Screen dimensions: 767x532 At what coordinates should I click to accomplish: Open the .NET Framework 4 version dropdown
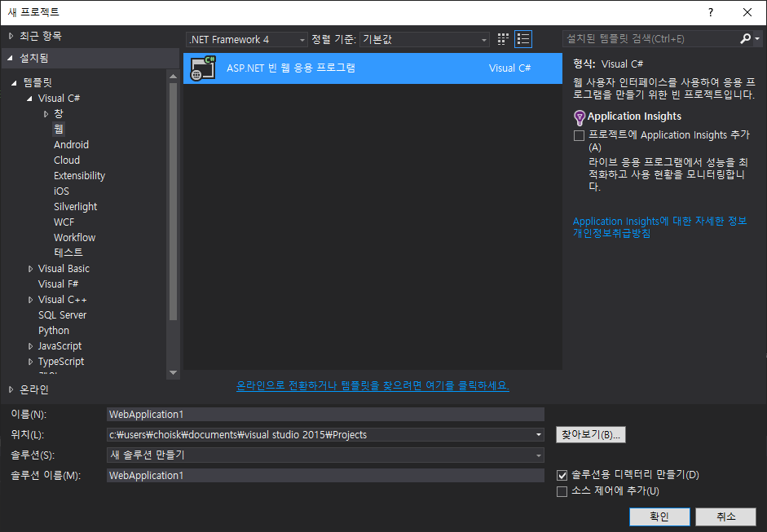(x=246, y=40)
